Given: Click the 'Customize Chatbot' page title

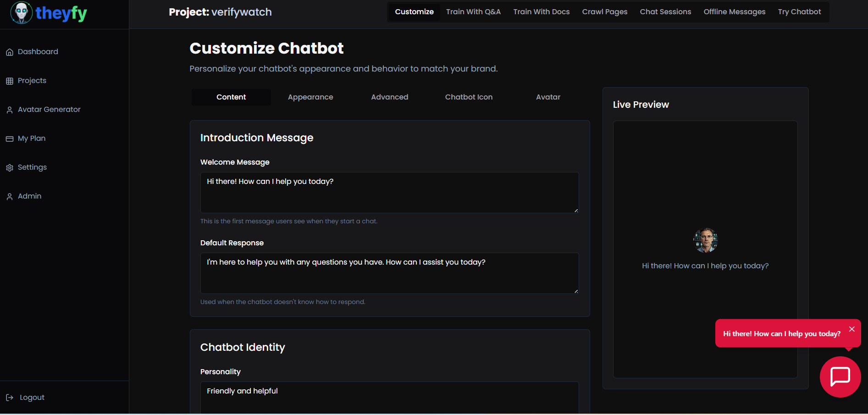Looking at the screenshot, I should coord(266,48).
